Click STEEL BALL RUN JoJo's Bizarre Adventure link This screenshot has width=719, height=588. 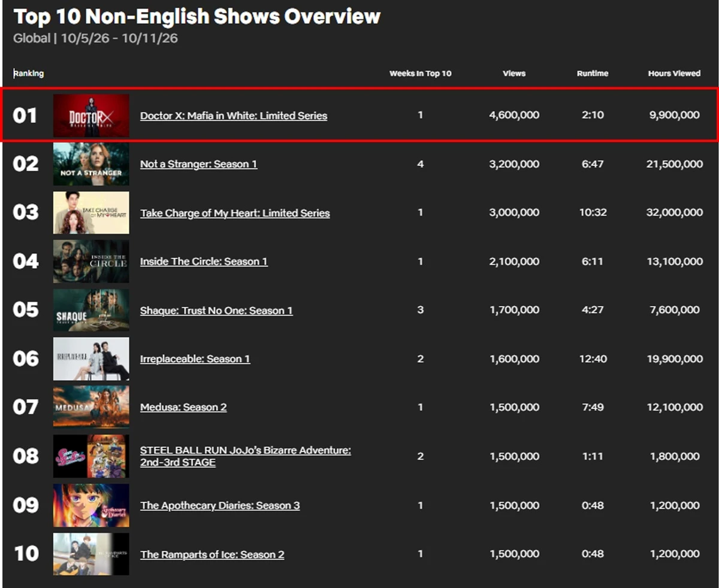(x=246, y=456)
